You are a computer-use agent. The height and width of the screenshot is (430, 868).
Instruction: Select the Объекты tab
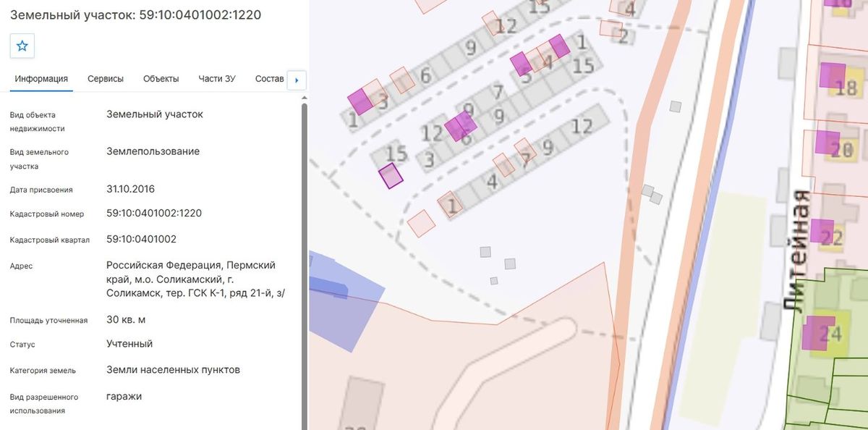pyautogui.click(x=161, y=79)
